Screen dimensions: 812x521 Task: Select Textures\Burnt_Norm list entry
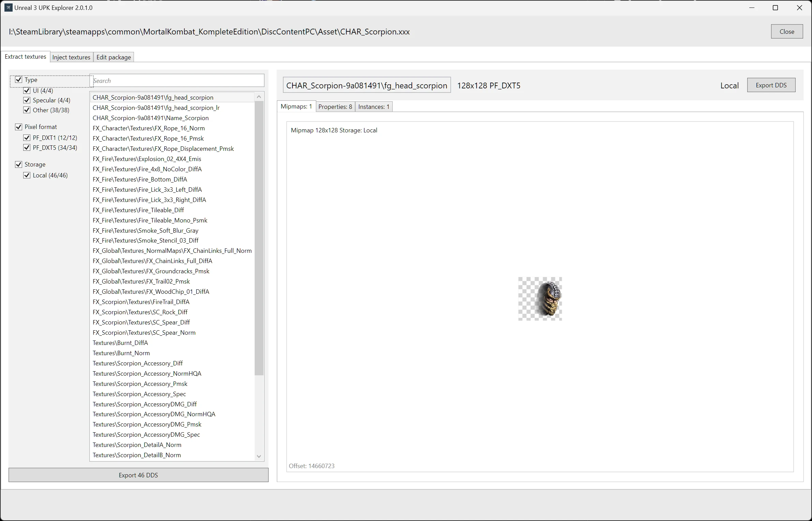[121, 353]
